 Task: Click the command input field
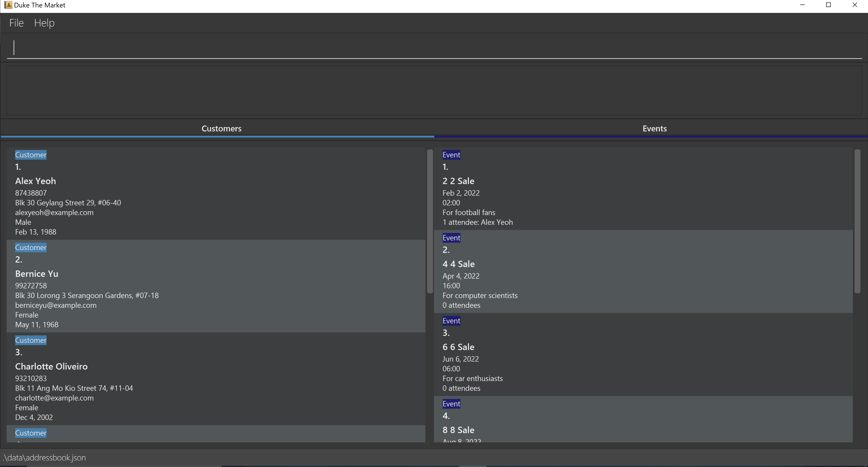pyautogui.click(x=434, y=48)
